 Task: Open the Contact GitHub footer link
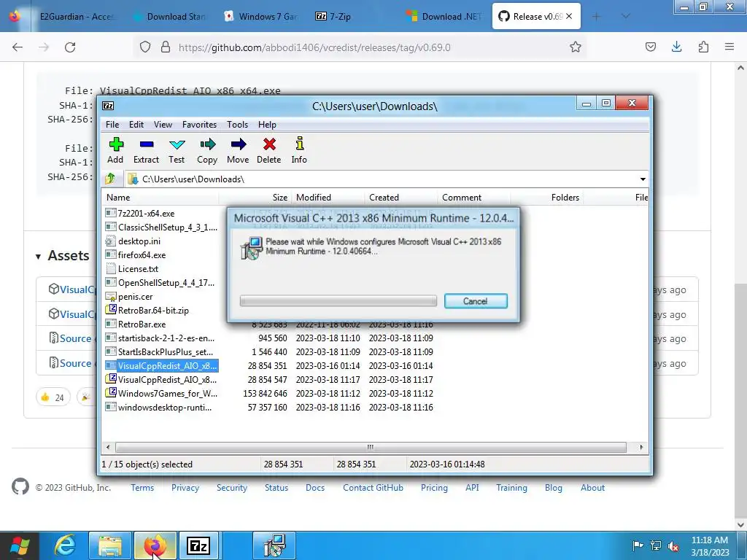click(373, 488)
